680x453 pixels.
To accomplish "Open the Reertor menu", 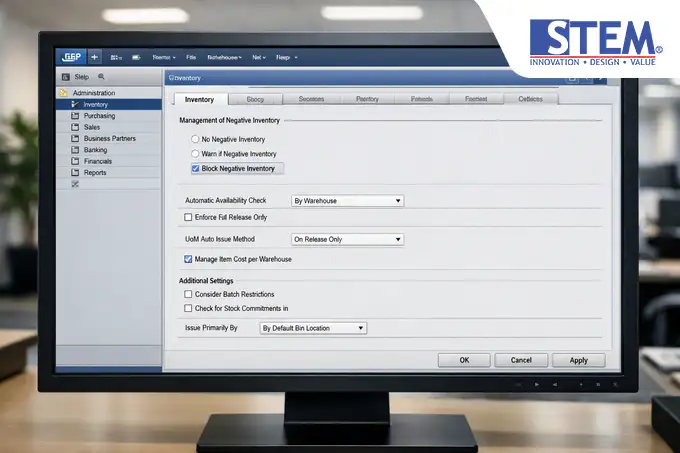I will [164, 57].
